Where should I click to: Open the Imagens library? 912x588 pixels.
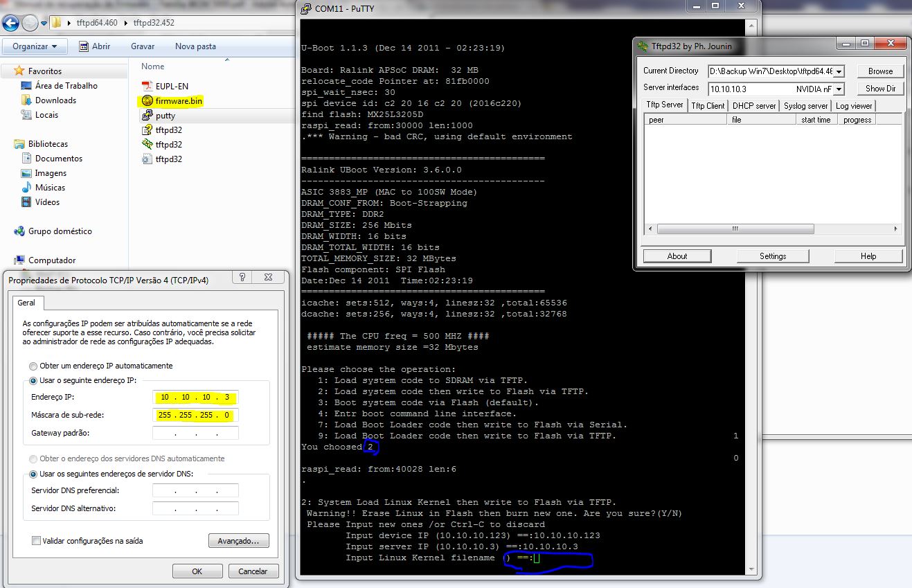point(51,173)
